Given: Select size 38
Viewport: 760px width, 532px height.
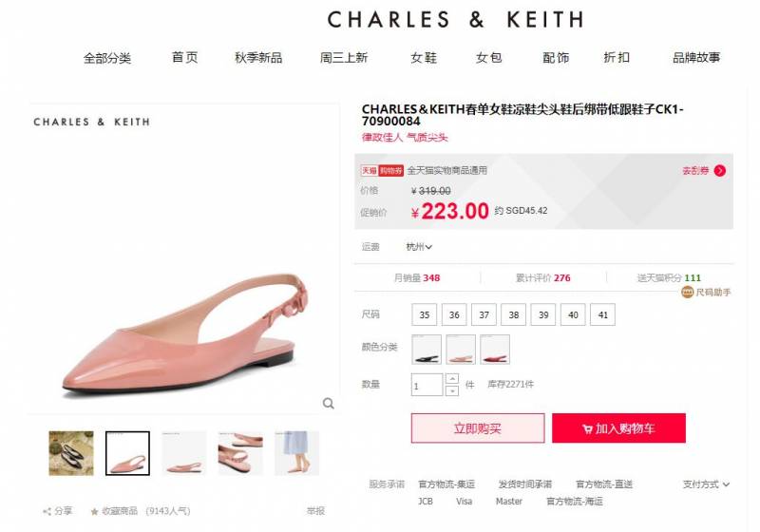Looking at the screenshot, I should pyautogui.click(x=513, y=314).
